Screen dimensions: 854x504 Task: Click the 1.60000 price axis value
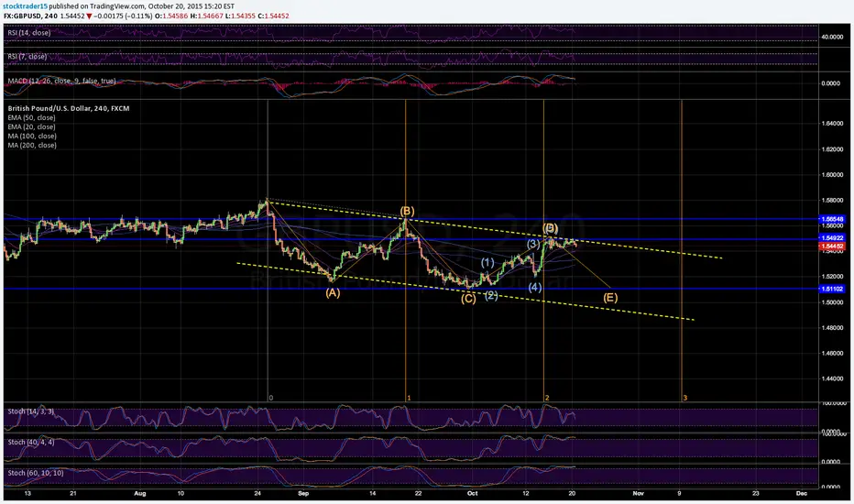[x=832, y=175]
